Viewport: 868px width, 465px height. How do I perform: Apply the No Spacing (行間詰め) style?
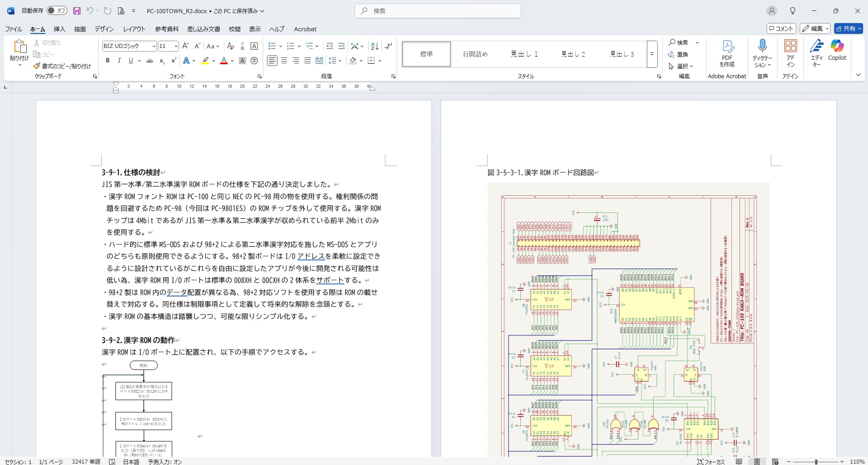475,54
